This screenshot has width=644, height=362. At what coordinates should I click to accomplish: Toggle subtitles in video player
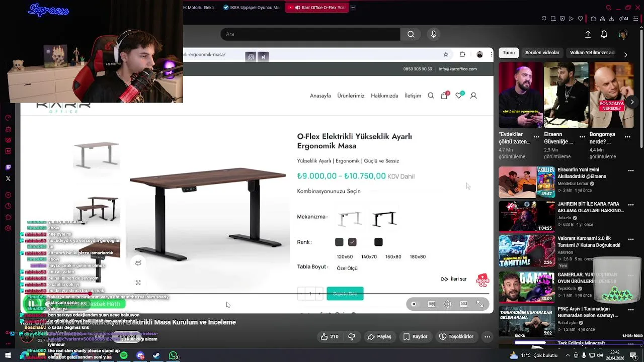[x=432, y=304]
